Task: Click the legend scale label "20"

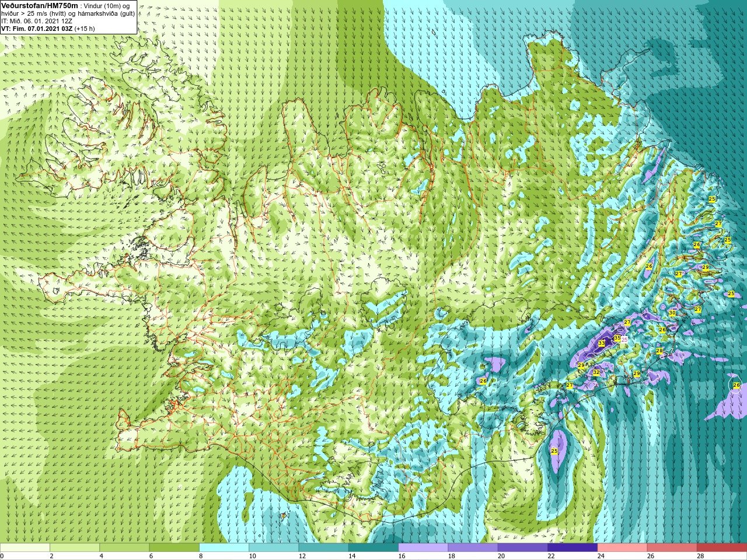Action: pyautogui.click(x=501, y=556)
